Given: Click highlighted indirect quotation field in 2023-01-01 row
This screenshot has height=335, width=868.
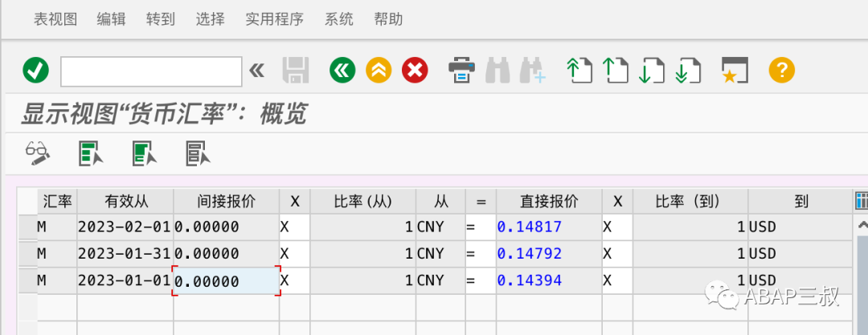Looking at the screenshot, I should tap(227, 280).
